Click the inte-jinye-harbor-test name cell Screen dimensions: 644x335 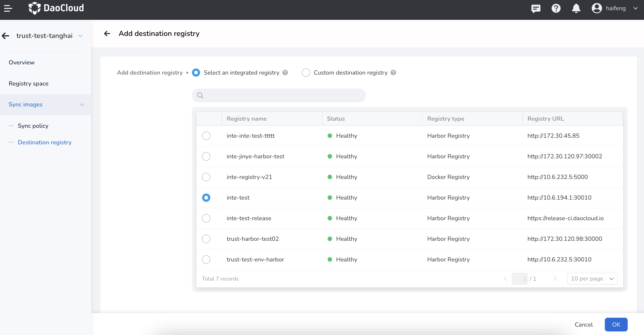[x=256, y=156]
